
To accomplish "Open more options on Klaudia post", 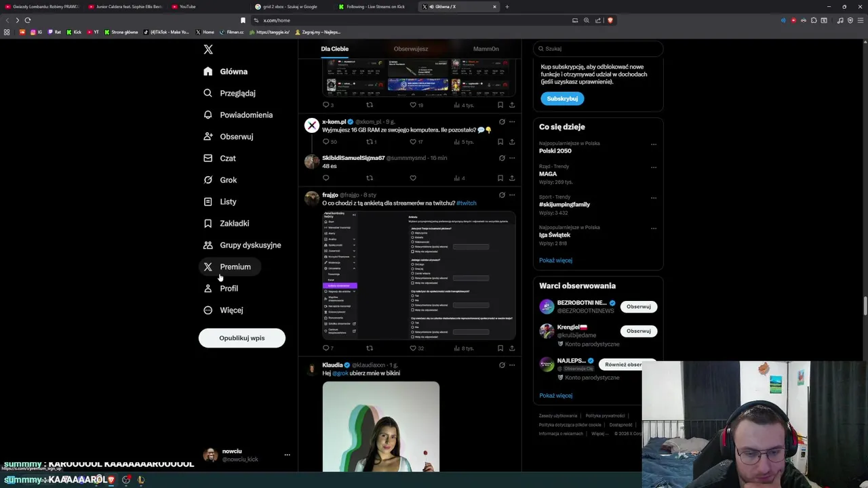I will [x=512, y=365].
